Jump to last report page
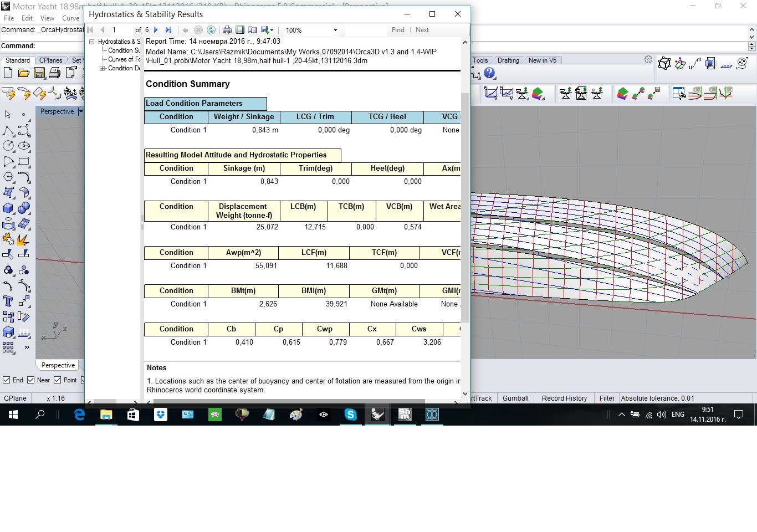 (x=168, y=30)
